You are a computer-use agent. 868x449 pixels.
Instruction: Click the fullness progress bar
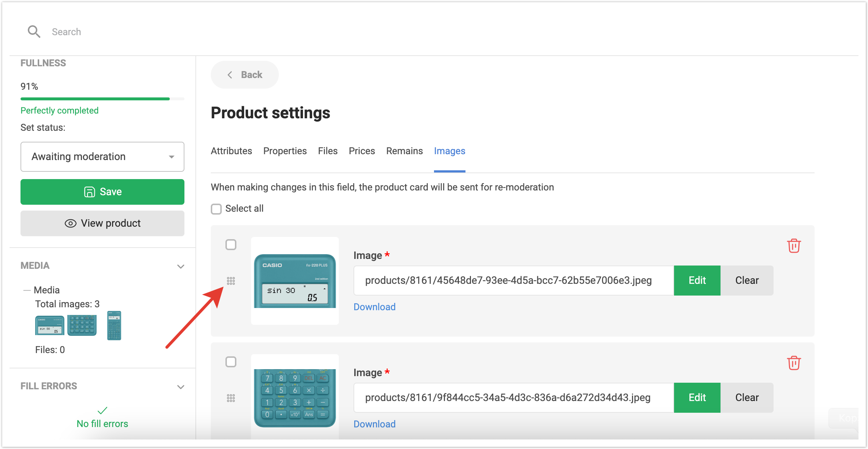click(102, 99)
